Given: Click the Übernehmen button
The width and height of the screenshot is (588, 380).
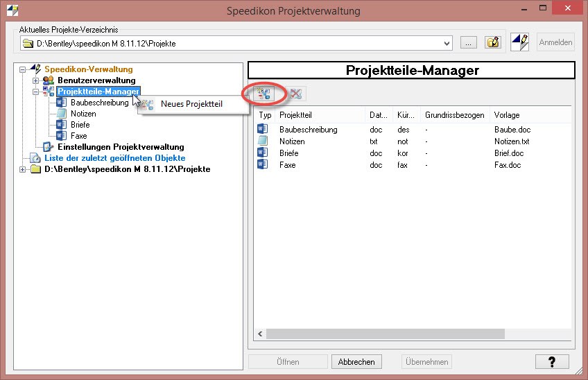Looking at the screenshot, I should [x=426, y=361].
